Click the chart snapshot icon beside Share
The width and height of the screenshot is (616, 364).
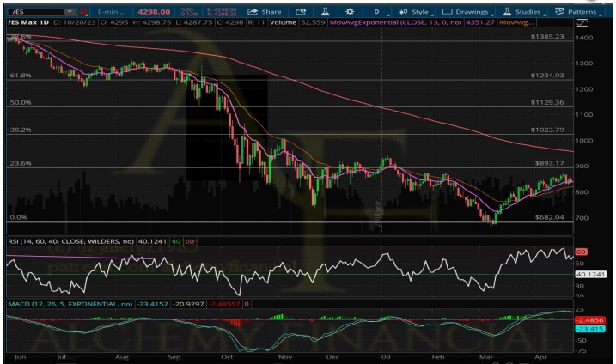tap(301, 12)
